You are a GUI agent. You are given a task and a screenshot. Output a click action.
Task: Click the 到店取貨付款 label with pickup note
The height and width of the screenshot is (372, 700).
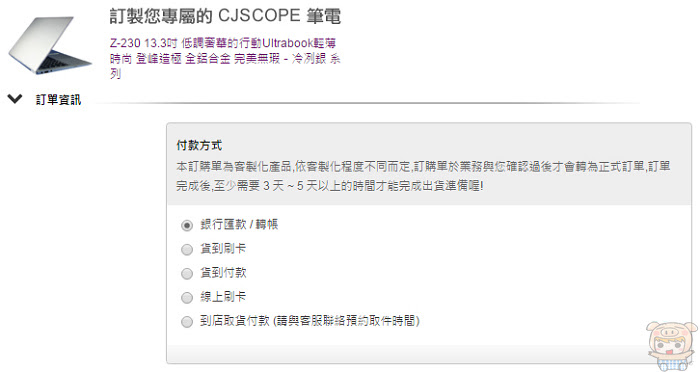[x=309, y=321]
